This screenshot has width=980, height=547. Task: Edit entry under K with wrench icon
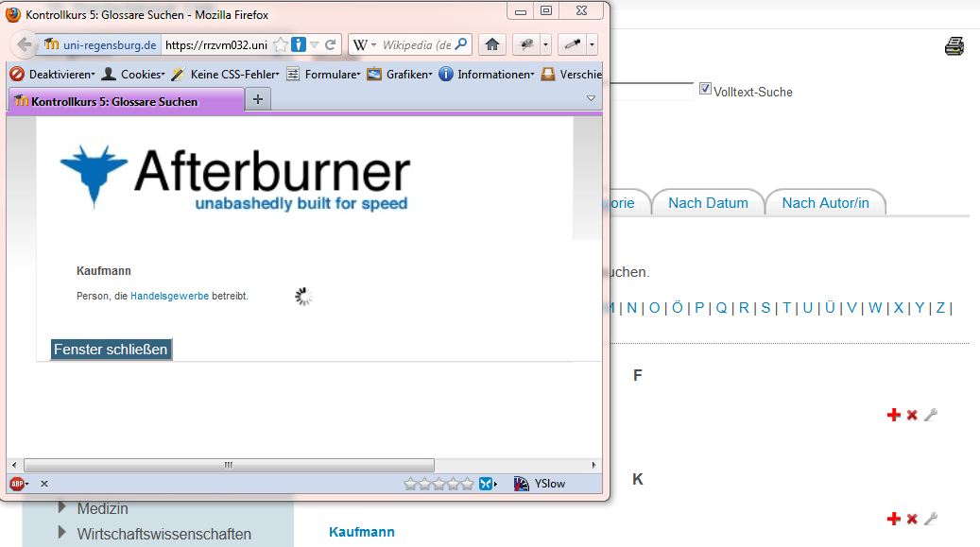click(931, 519)
